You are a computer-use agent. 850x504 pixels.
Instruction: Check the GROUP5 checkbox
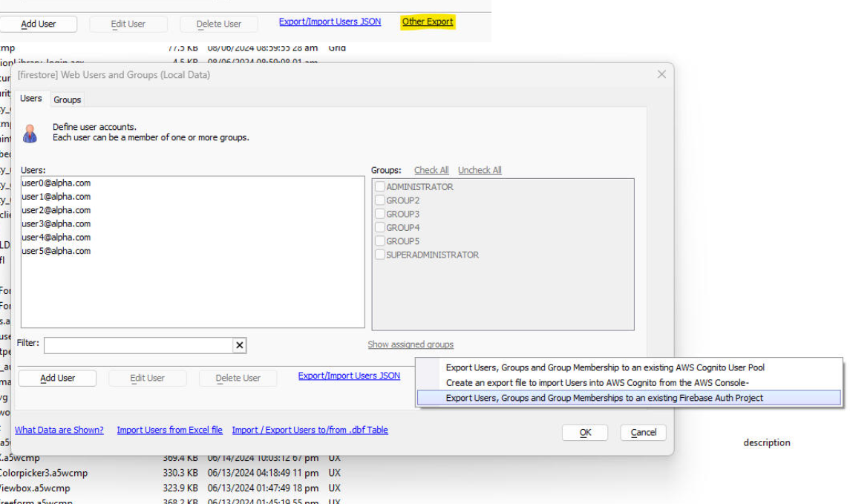pos(380,240)
